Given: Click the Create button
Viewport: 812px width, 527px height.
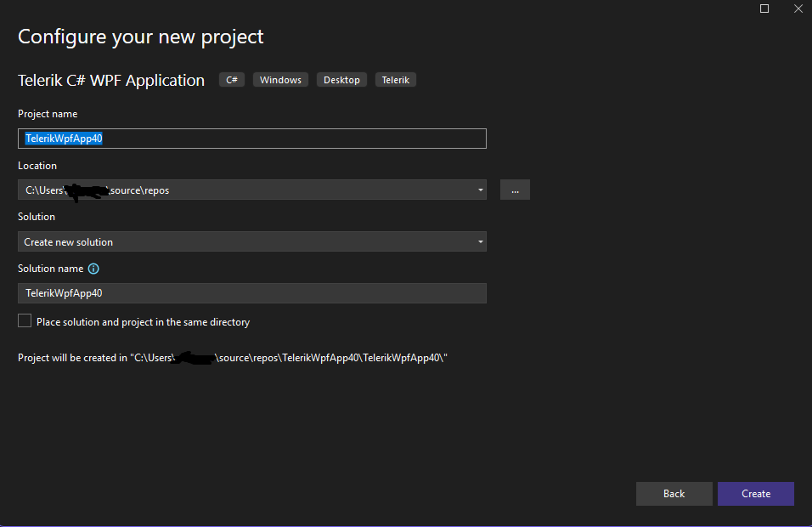Looking at the screenshot, I should pos(755,494).
